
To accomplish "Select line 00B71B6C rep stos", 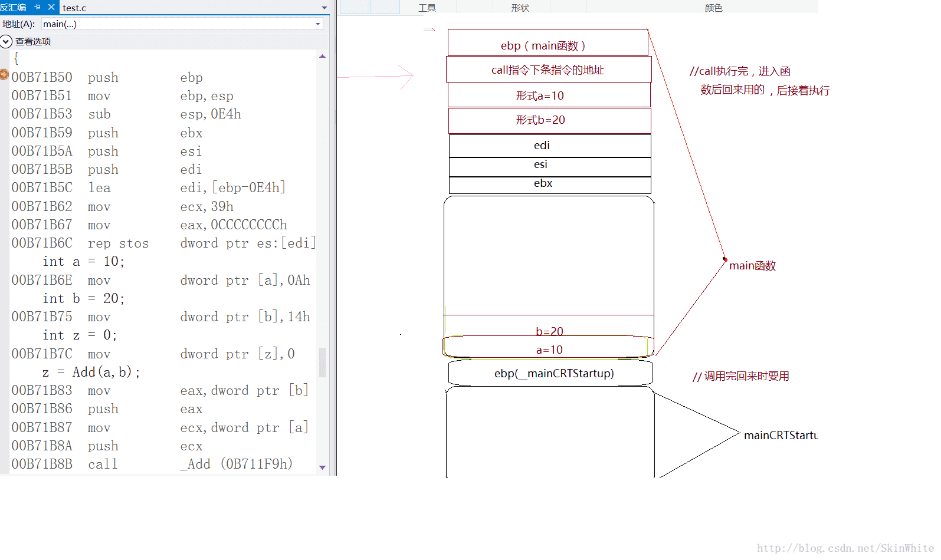I will (163, 243).
